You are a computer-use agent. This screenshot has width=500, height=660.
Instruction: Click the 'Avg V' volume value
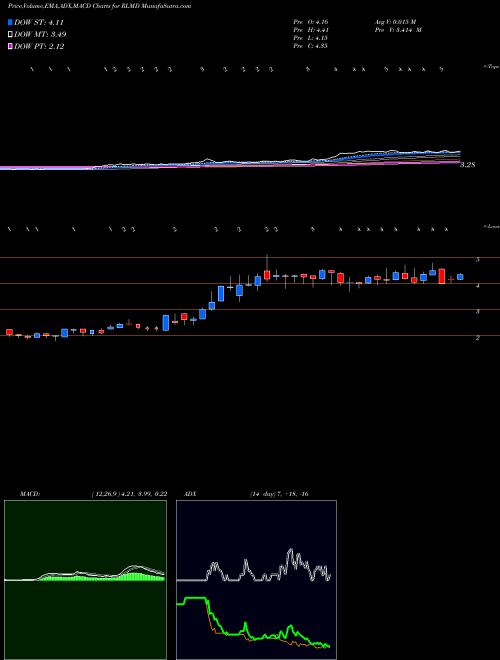pos(395,21)
